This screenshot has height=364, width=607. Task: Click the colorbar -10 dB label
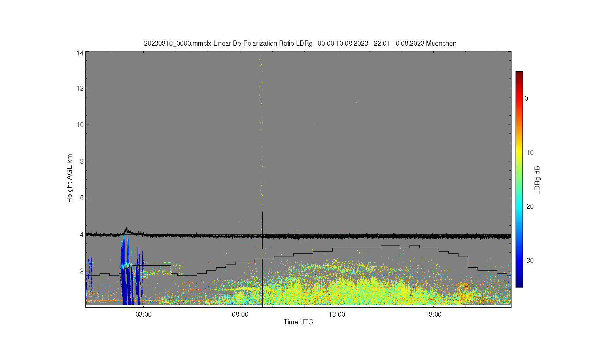coord(529,152)
